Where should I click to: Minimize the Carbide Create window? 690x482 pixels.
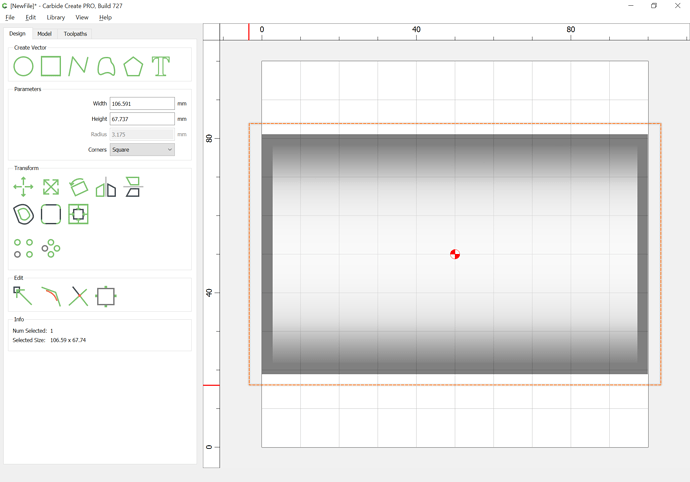coord(631,6)
